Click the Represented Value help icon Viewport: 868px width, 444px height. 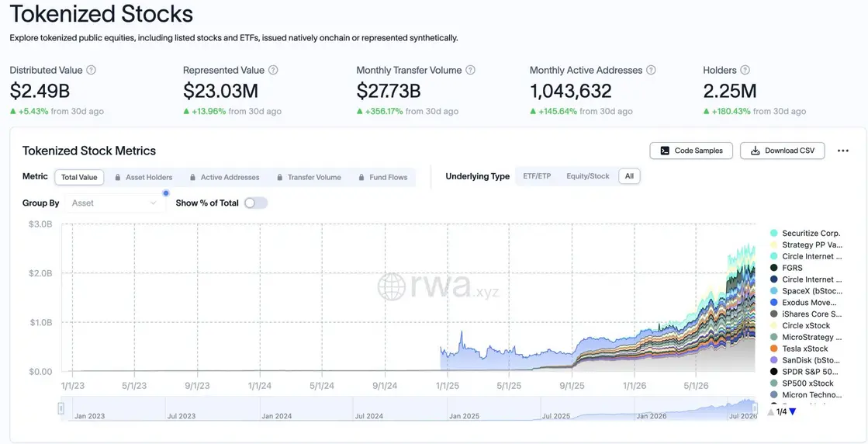273,71
